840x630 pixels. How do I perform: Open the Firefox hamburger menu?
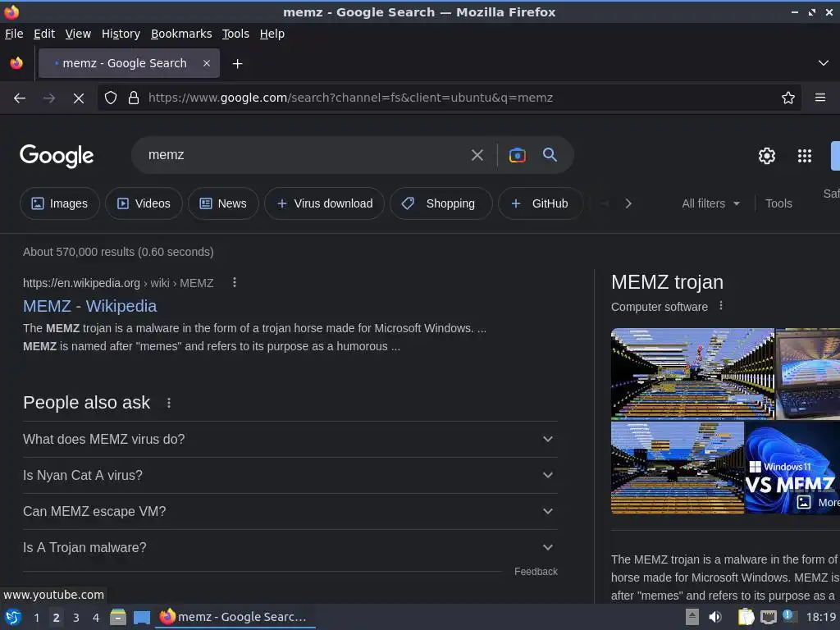click(820, 98)
